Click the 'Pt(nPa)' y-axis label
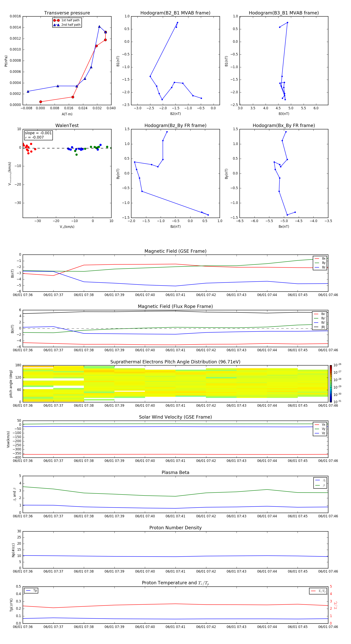 pos(6,61)
